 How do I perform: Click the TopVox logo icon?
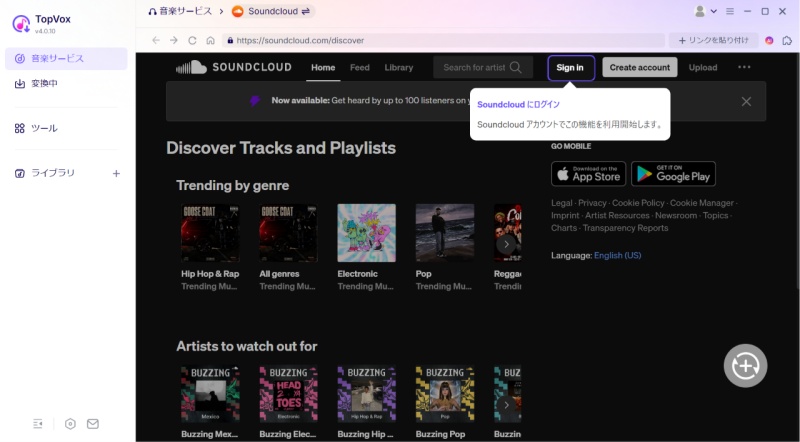(x=21, y=23)
